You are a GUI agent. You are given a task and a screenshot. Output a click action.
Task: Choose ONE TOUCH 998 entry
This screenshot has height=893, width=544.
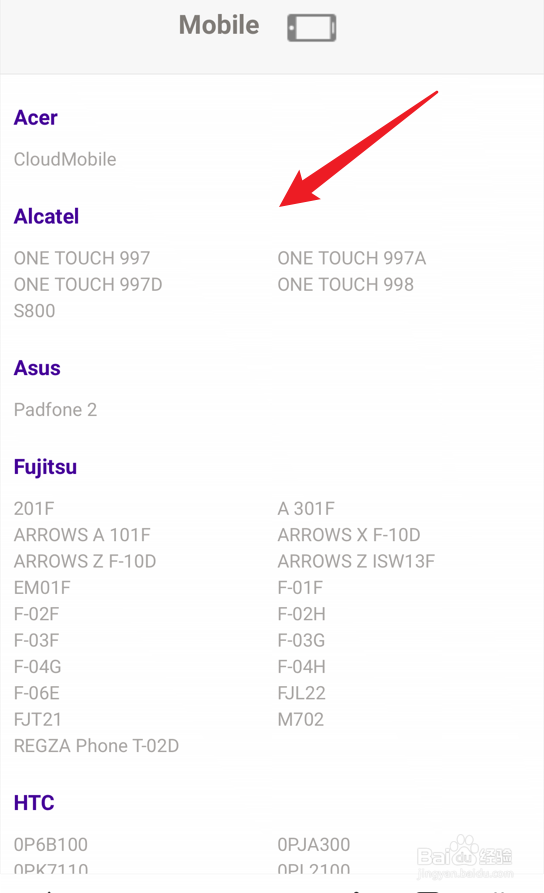coord(346,284)
